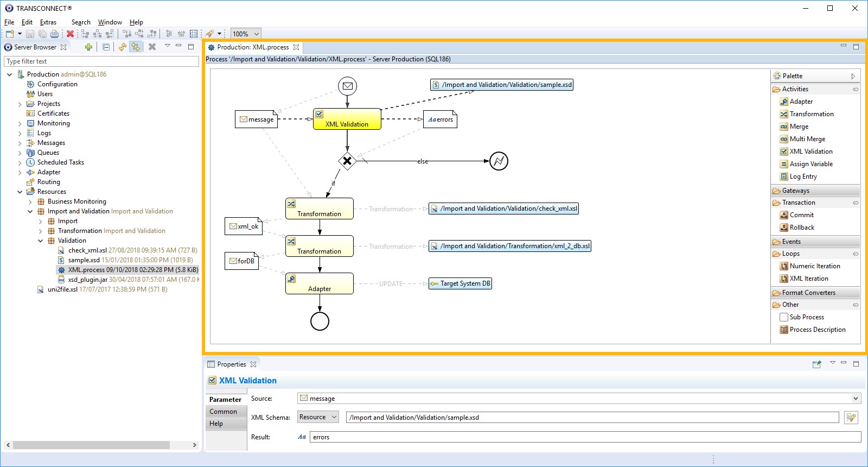Open dropdown arrow next to pen tool icon
Screen dimensions: 868x467
(220, 34)
